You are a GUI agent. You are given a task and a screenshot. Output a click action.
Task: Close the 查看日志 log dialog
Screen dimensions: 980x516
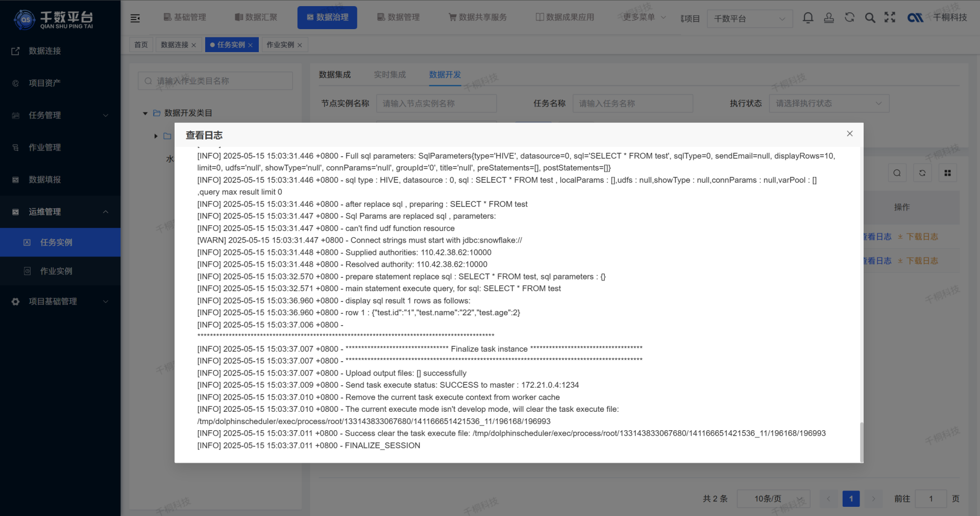[x=849, y=133]
